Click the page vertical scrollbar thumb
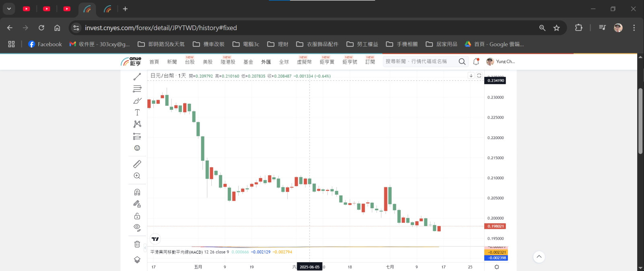Screen dimensions: 644x271 pos(640,121)
